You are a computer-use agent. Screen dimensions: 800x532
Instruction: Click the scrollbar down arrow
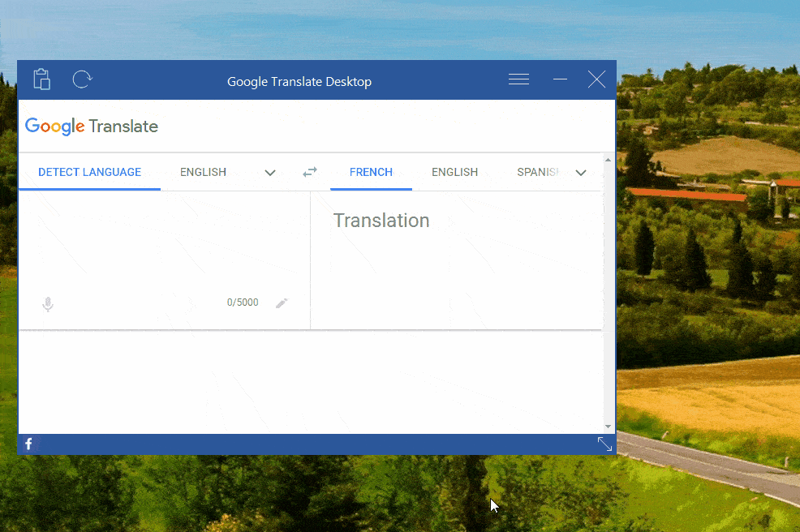click(608, 427)
